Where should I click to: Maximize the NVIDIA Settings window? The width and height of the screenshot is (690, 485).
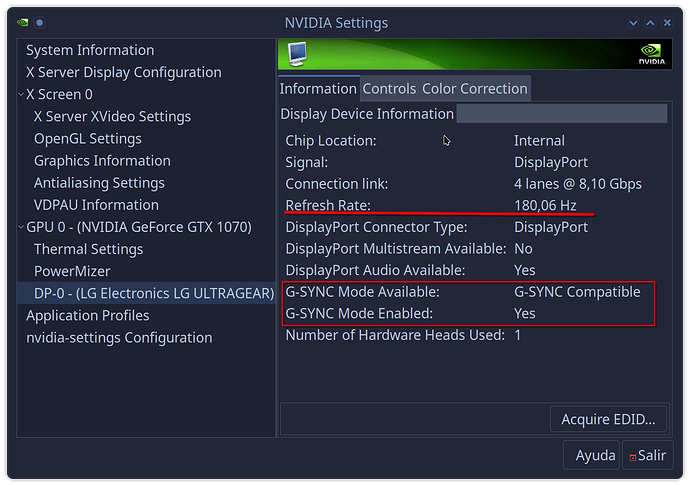(x=650, y=23)
